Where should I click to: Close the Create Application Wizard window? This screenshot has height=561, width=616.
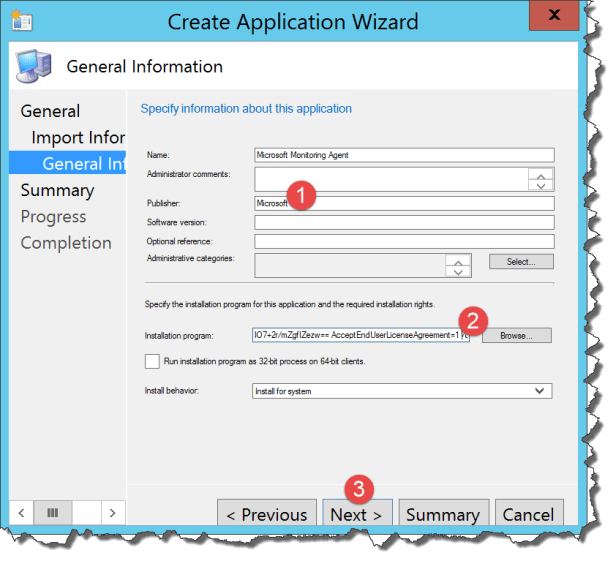554,15
